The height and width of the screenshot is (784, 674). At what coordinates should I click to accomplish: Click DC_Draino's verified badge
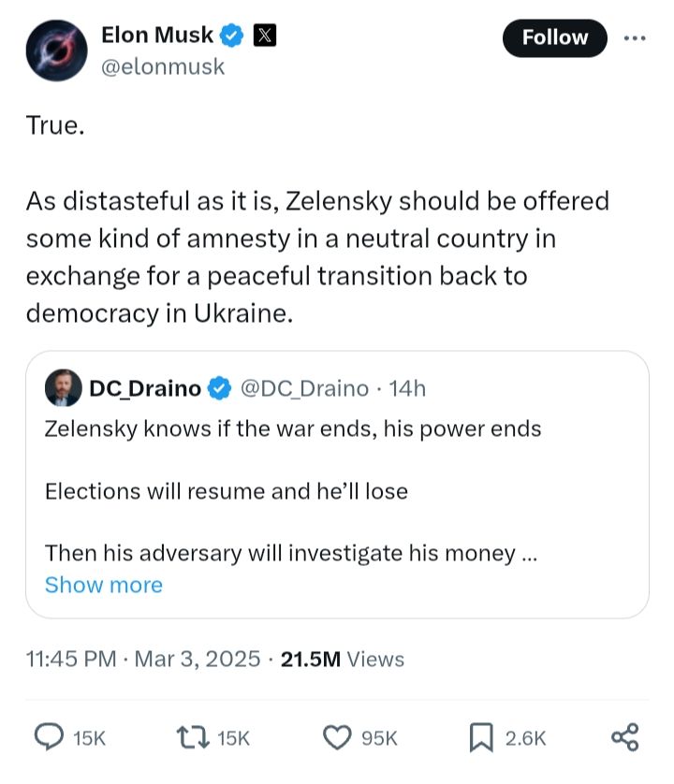click(221, 387)
